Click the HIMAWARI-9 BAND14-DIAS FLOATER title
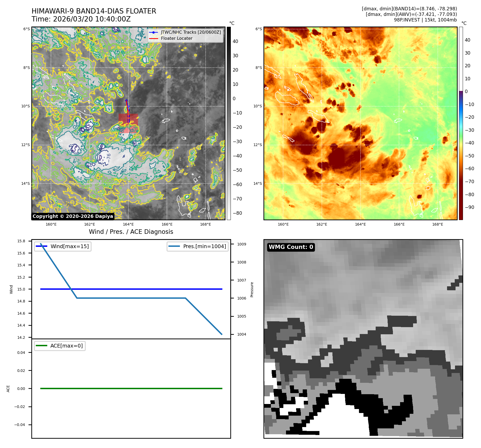Image resolution: width=481 pixels, height=448 pixels. pyautogui.click(x=94, y=11)
